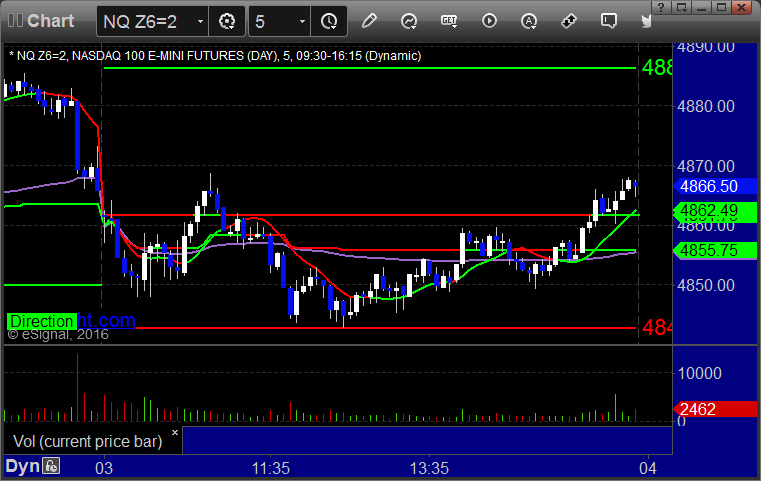Expand the interval 5 dropdown arrow
This screenshot has width=761, height=481.
click(x=302, y=21)
